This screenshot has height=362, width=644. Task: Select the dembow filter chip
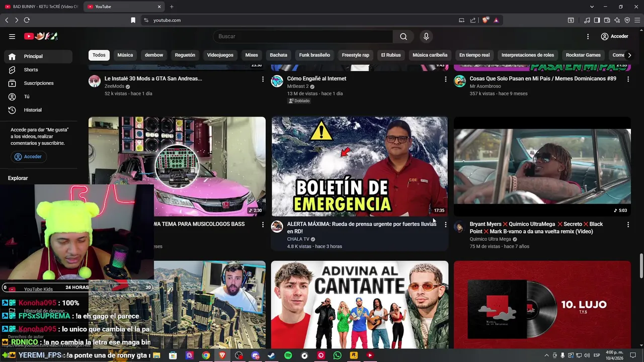coord(154,55)
